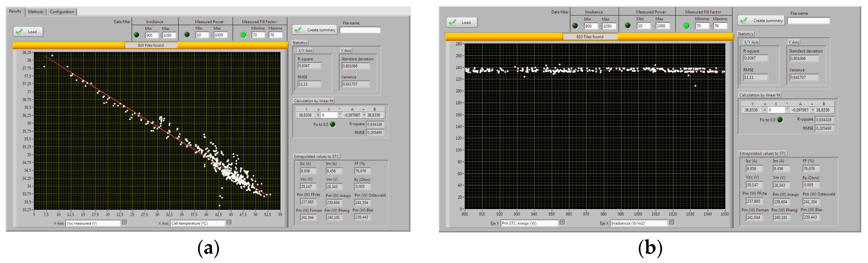Open X Axis 'Cell temperature (°C)' dropdown arrow
This screenshot has width=868, height=263.
point(229,222)
